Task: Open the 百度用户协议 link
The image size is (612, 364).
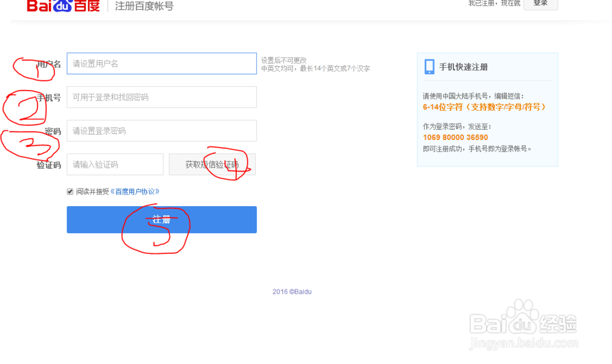Action: (x=135, y=191)
